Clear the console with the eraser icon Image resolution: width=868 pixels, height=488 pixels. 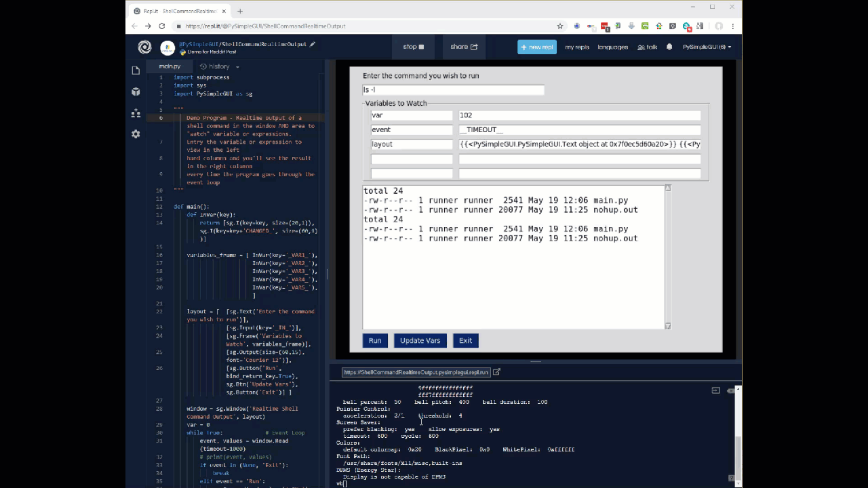click(x=731, y=390)
